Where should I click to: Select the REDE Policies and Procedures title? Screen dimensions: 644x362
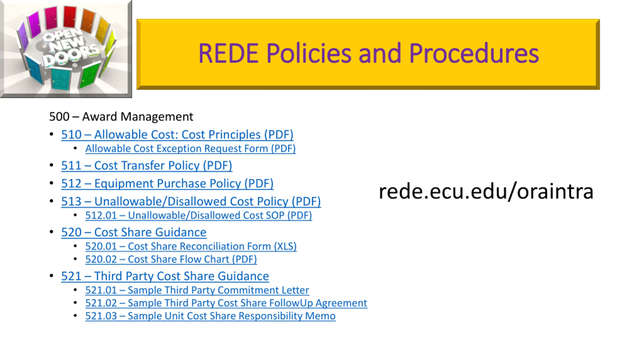tap(369, 54)
